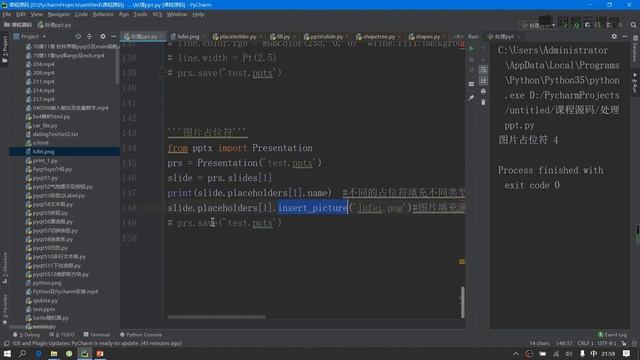
Task: Click the CRLF line separator selector
Action: tap(585, 343)
